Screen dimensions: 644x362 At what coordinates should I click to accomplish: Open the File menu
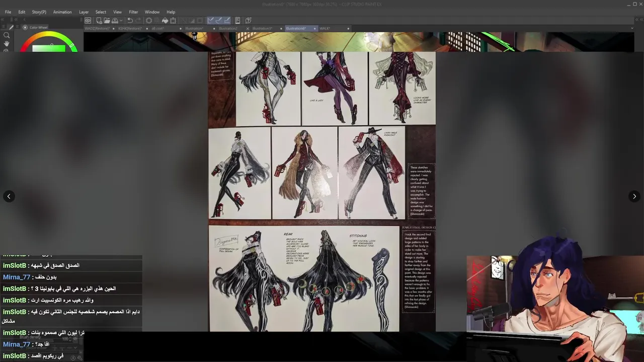pyautogui.click(x=8, y=12)
